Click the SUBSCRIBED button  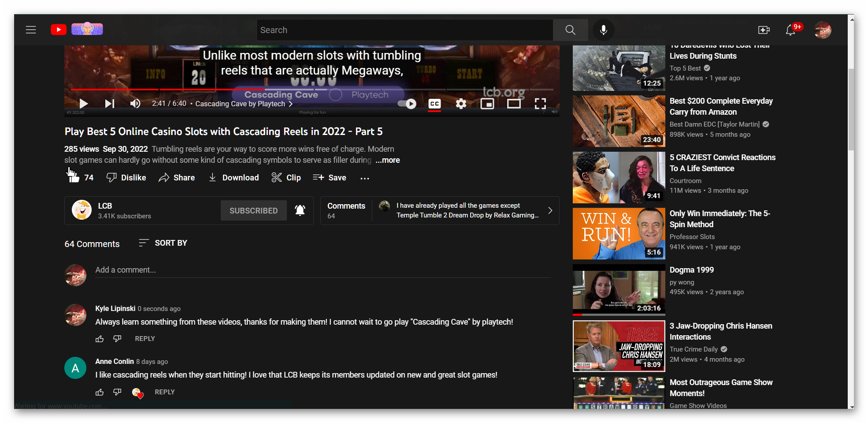click(x=253, y=210)
